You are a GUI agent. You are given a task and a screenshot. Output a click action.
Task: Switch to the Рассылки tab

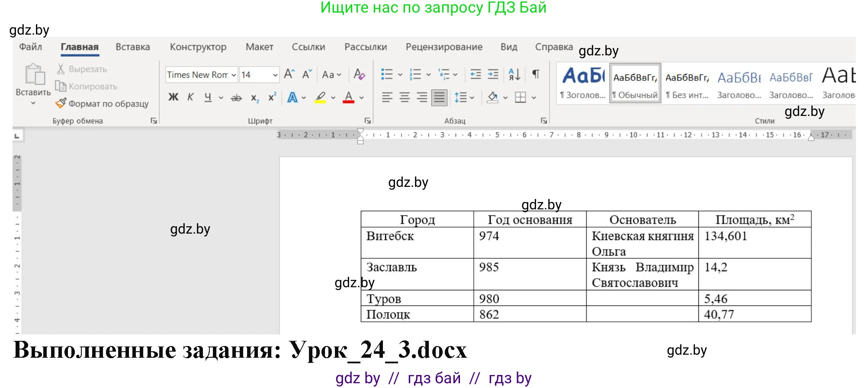point(366,47)
